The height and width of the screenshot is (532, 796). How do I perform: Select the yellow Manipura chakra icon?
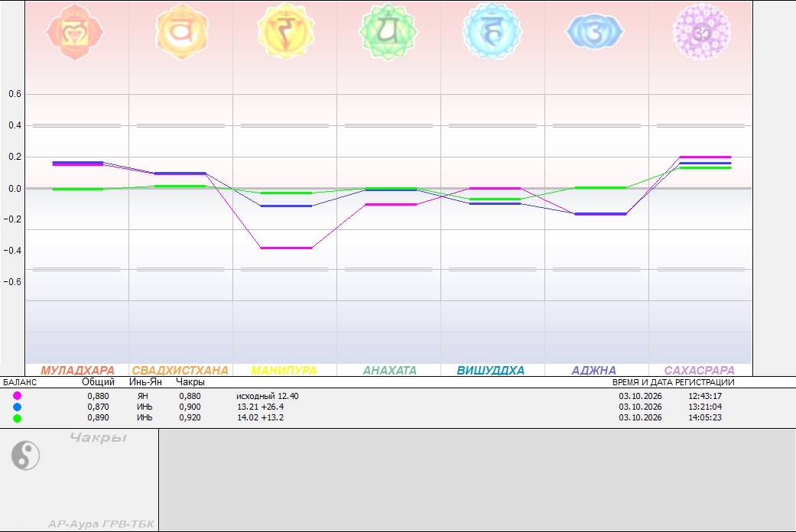point(286,31)
